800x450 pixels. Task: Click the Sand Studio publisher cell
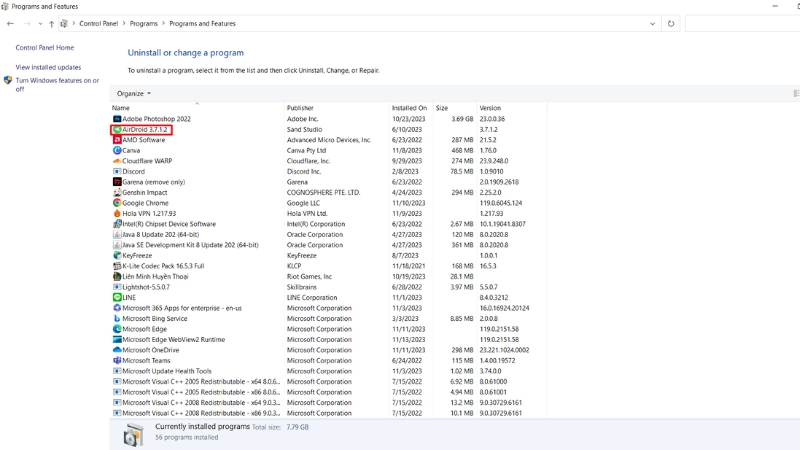304,130
